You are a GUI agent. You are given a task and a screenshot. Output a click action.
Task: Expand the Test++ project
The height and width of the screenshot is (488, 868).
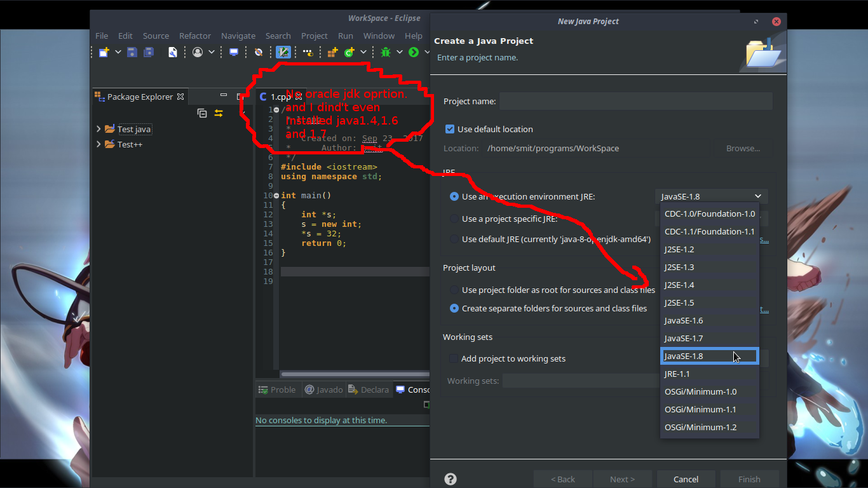tap(98, 144)
